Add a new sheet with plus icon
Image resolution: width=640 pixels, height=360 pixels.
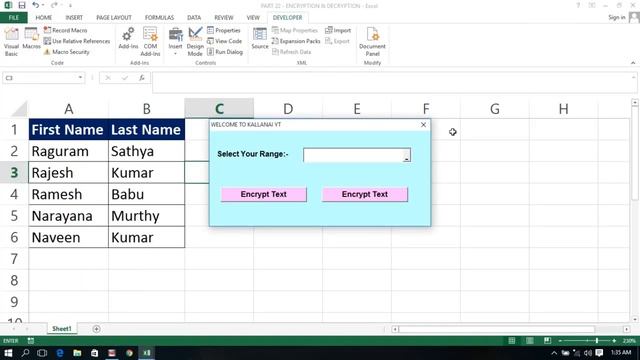[96, 329]
